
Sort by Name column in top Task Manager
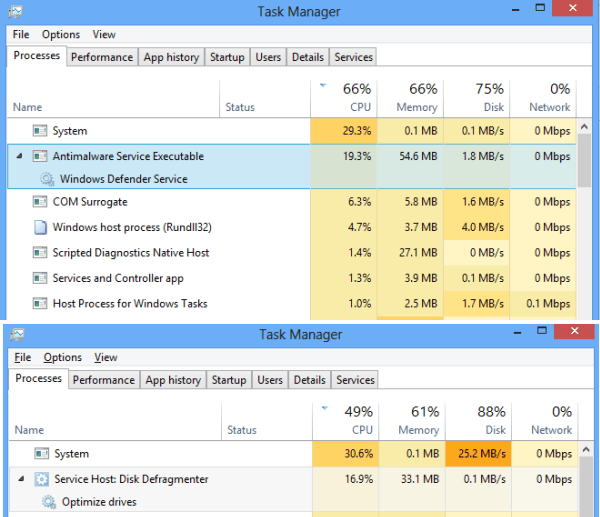point(113,99)
